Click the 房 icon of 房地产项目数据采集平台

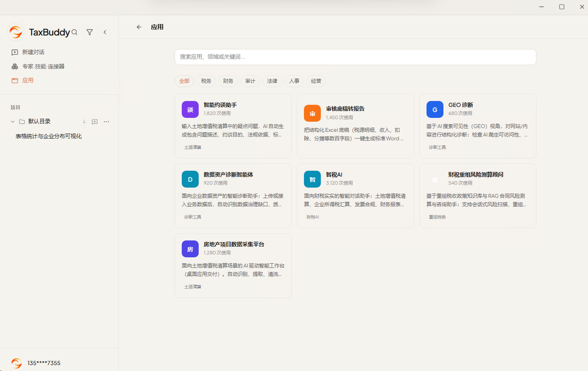[x=190, y=249]
